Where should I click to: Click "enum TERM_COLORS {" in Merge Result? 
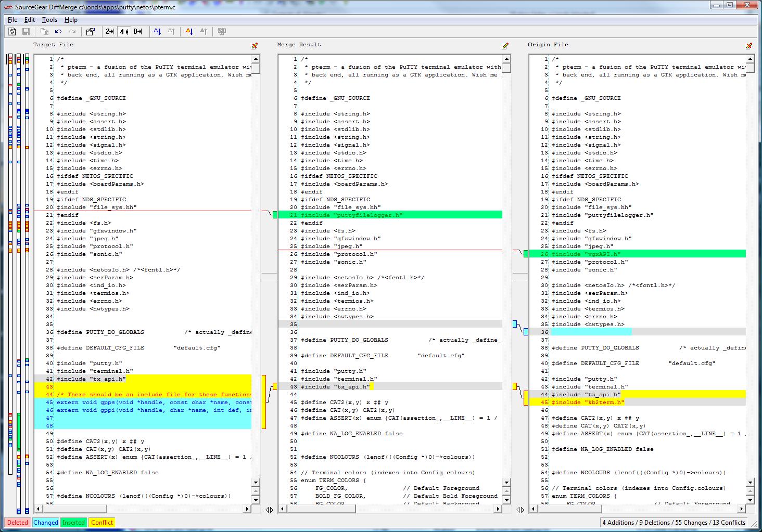pyautogui.click(x=334, y=480)
